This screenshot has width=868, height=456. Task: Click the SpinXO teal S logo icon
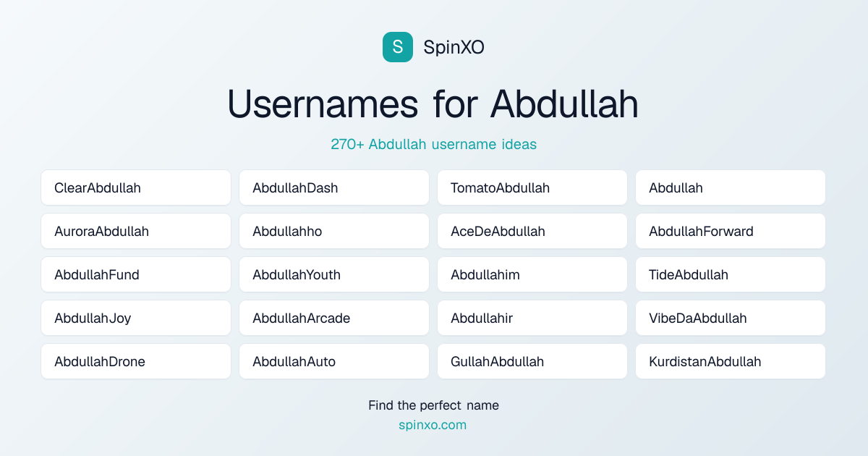coord(398,47)
